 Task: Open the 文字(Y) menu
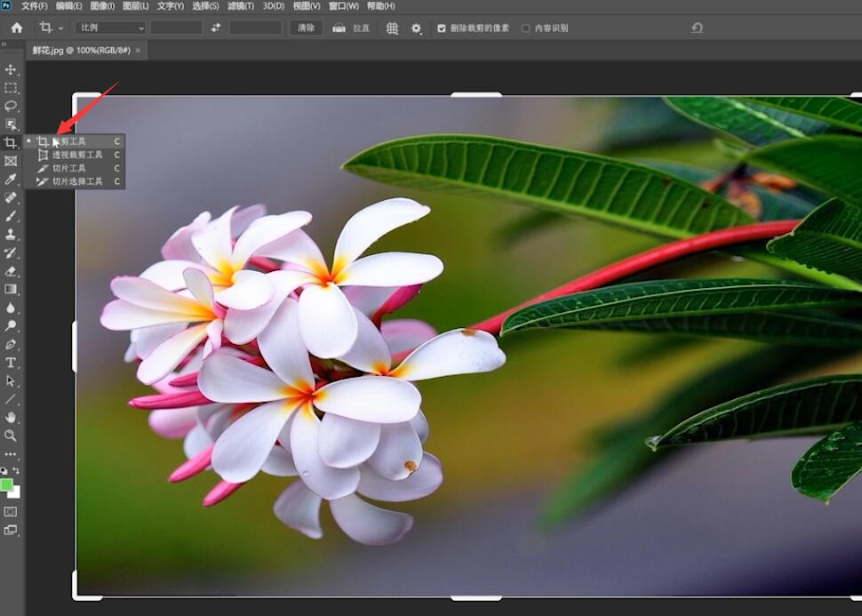171,6
